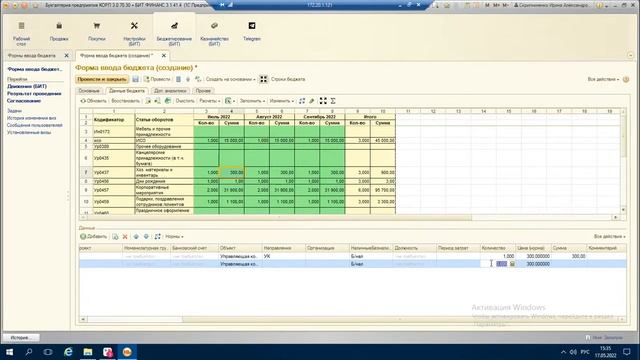Click the Итого Сумма 45 000,00 cell
The width and height of the screenshot is (640, 360).
pos(383,140)
